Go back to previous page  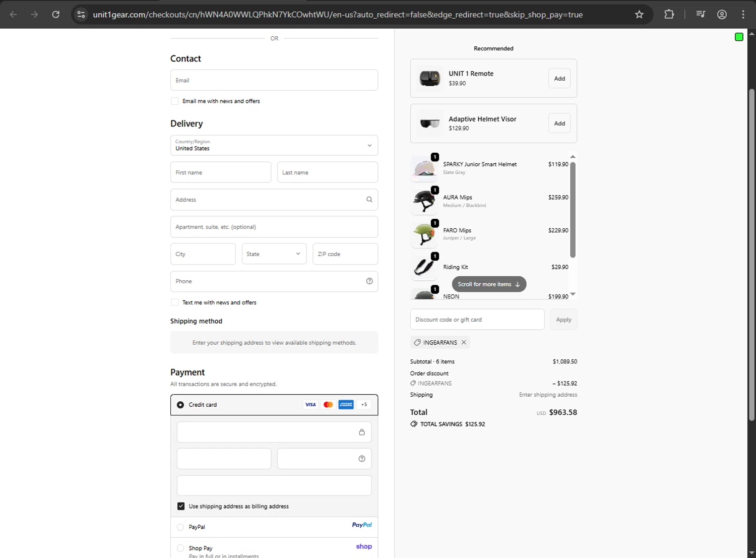14,14
